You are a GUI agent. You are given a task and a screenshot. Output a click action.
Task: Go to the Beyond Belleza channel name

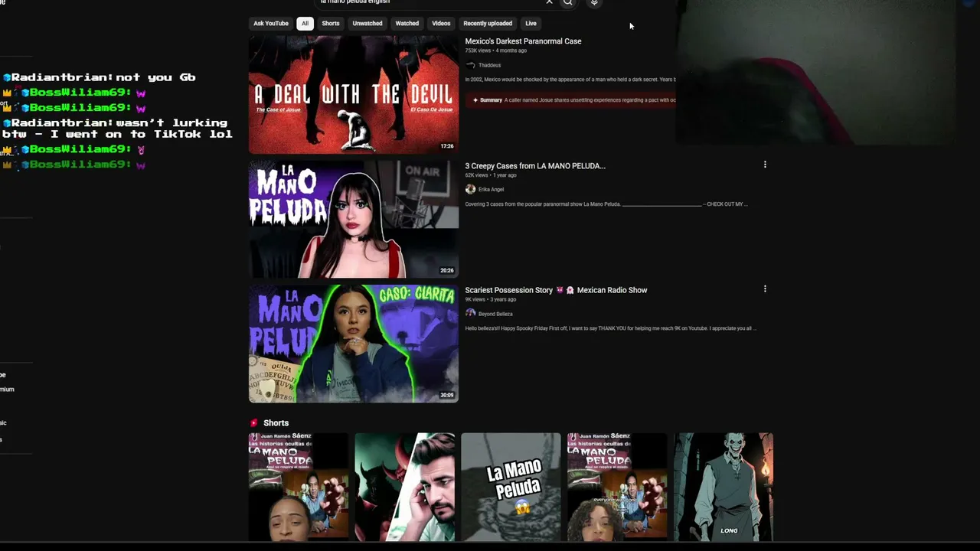495,314
